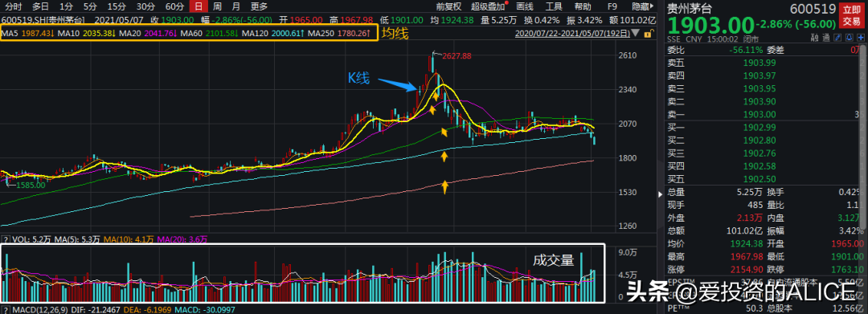Open the 帮助 help menu
Viewport: 868px width, 314px height.
(x=583, y=6)
